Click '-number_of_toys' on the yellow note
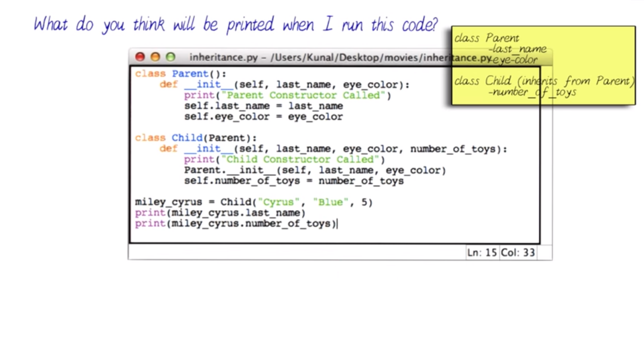This screenshot has width=644, height=362. pyautogui.click(x=532, y=92)
